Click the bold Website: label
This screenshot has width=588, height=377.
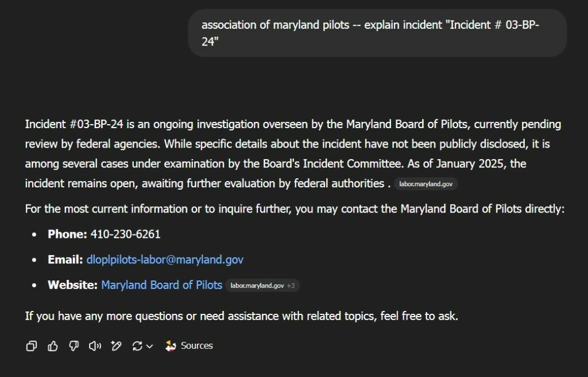[x=73, y=285]
